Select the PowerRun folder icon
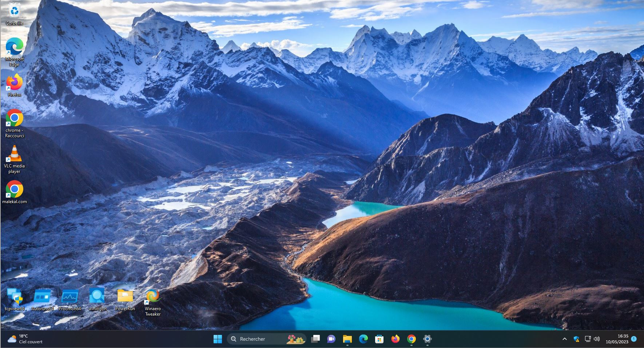This screenshot has height=348, width=644. tap(125, 299)
